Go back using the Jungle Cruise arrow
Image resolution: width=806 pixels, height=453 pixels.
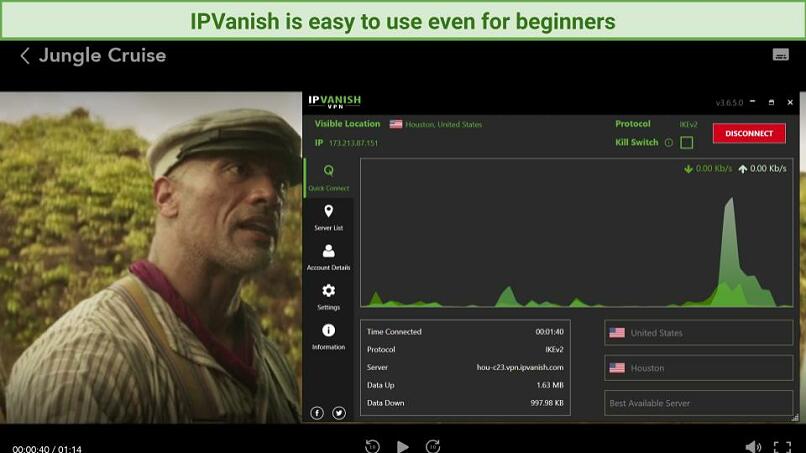click(25, 56)
